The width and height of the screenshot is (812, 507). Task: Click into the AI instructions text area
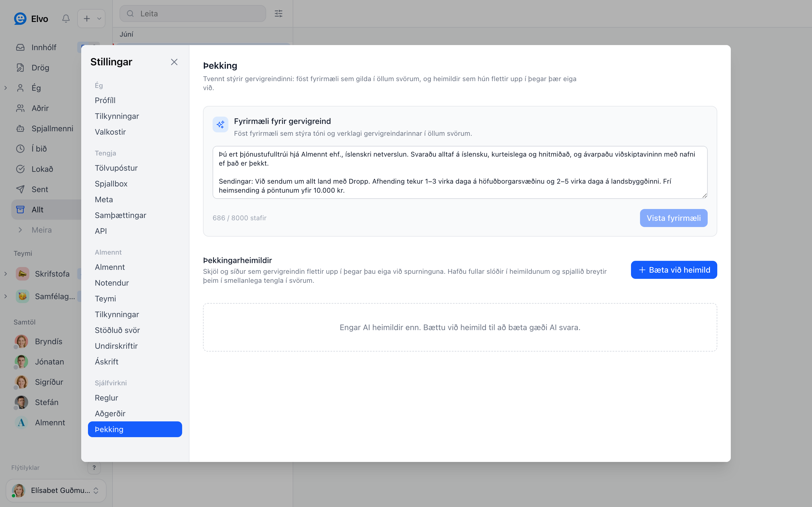[460, 172]
